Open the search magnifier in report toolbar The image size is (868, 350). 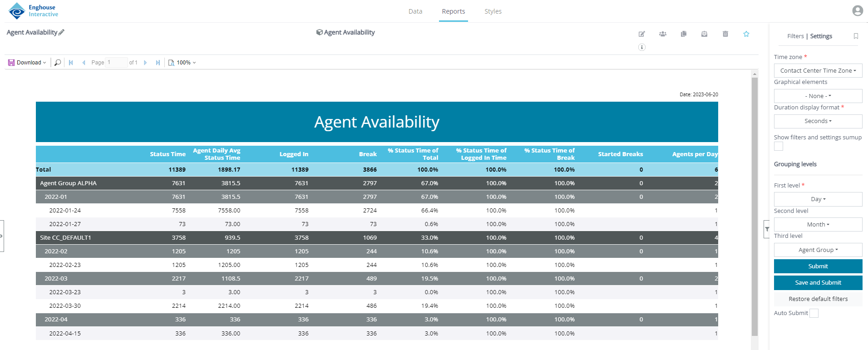pos(58,63)
